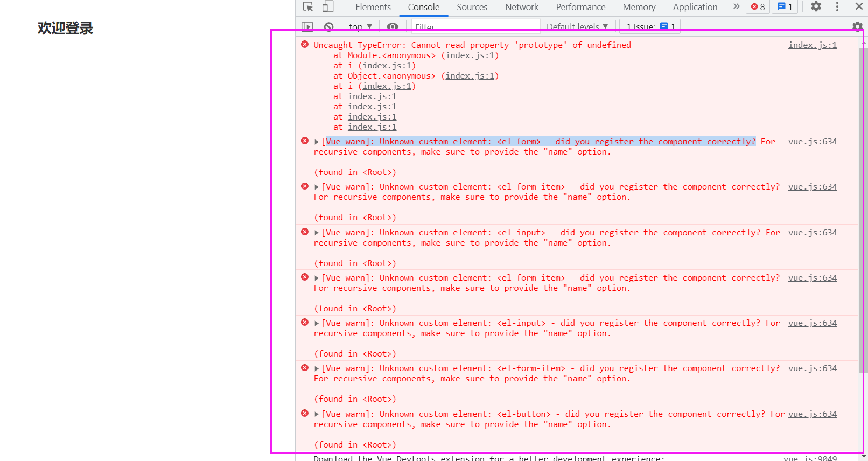Open Module.<anonymous> index.js:1 stack link
This screenshot has width=868, height=461.
[x=470, y=55]
